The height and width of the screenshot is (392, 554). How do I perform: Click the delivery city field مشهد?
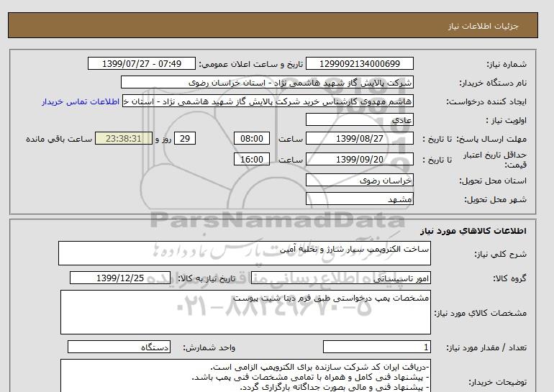[359, 199]
